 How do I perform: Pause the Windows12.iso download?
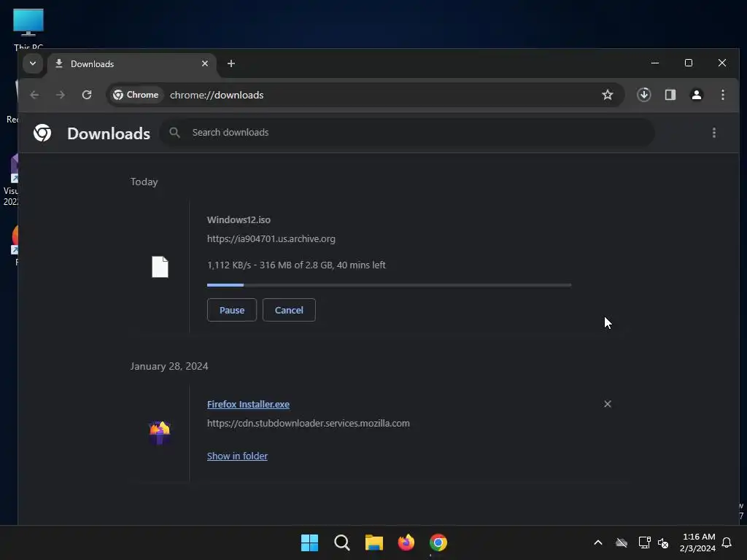pos(232,310)
